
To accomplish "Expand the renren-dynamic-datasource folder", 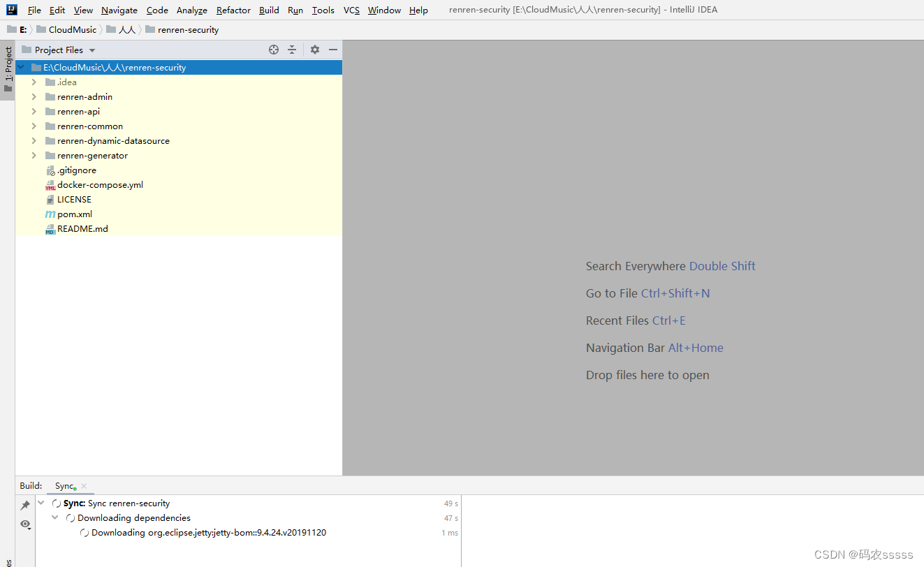I will pyautogui.click(x=34, y=141).
